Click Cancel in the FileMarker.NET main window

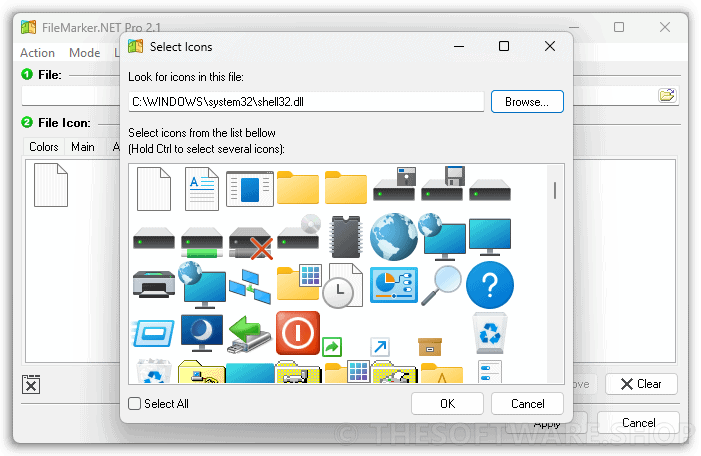(x=638, y=423)
